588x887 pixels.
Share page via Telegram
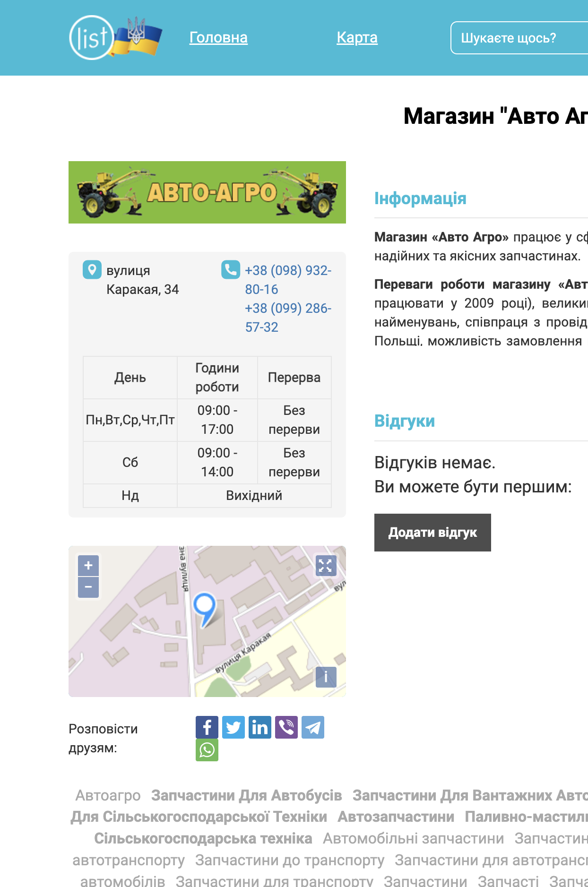(313, 727)
